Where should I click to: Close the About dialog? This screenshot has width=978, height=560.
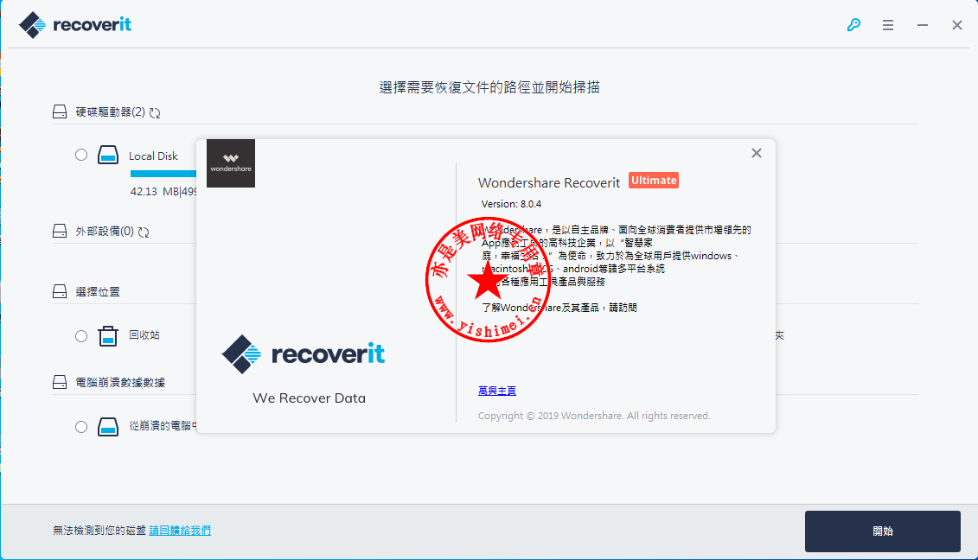tap(756, 153)
